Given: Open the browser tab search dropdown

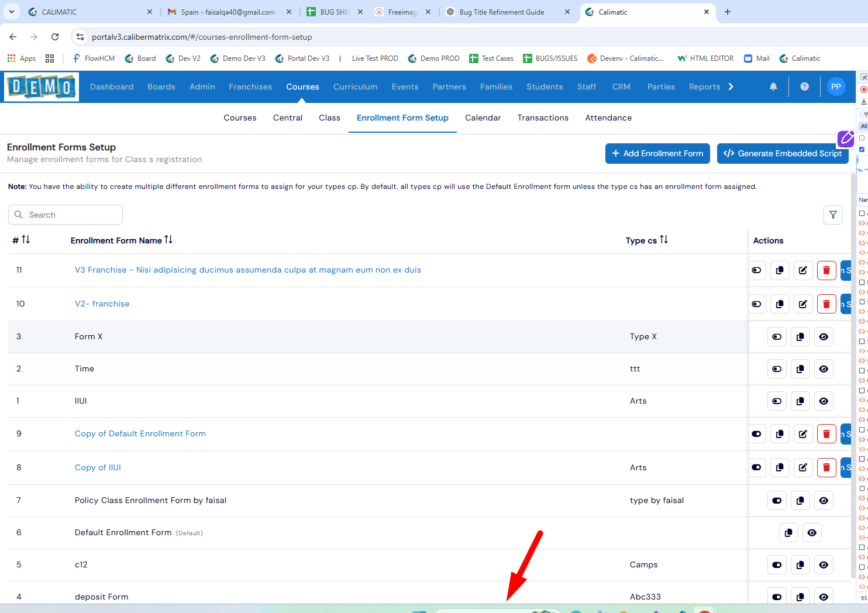Looking at the screenshot, I should click(12, 12).
